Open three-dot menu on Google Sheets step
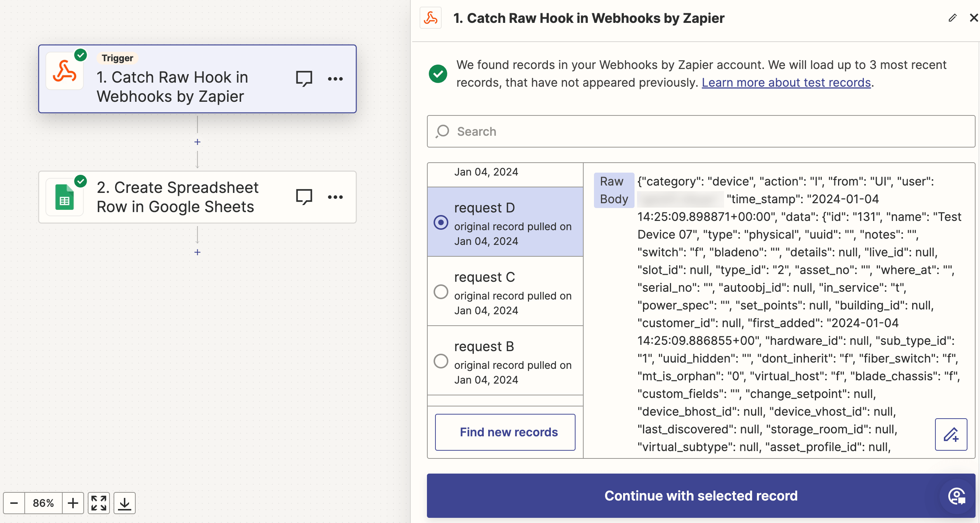Screen dimensions: 980x523 (335, 197)
